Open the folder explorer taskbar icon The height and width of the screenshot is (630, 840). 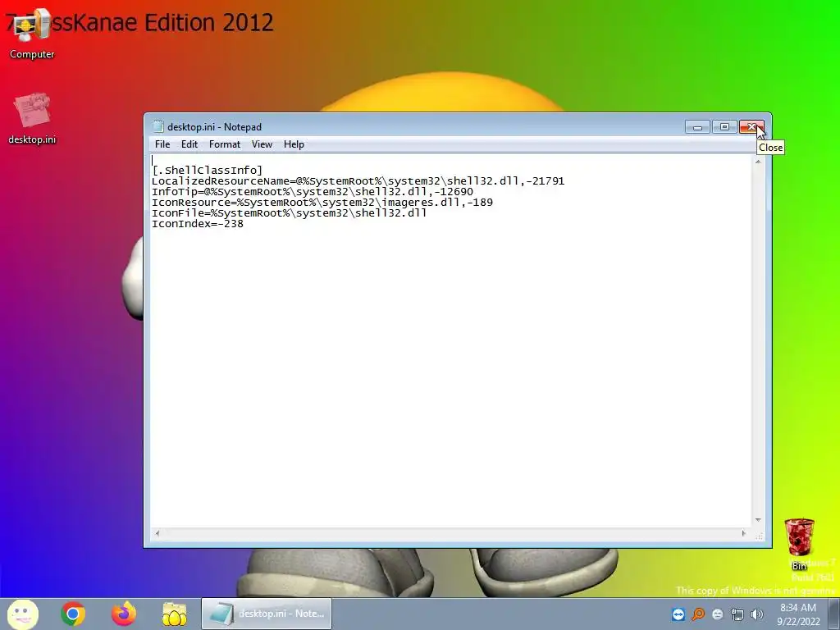(175, 614)
